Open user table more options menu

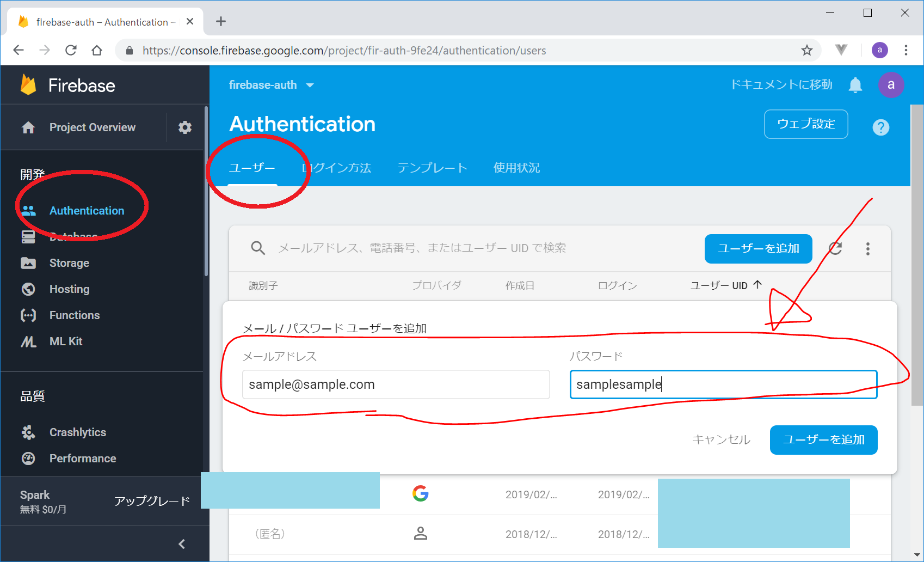868,249
